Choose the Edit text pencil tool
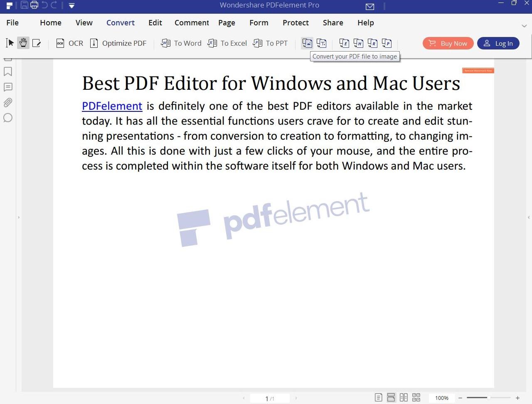The image size is (532, 404). [37, 43]
